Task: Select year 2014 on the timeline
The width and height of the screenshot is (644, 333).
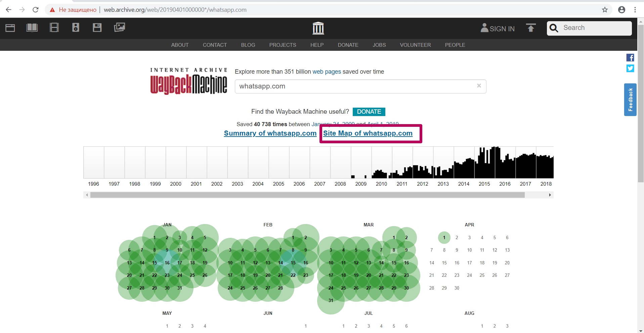Action: (464, 184)
